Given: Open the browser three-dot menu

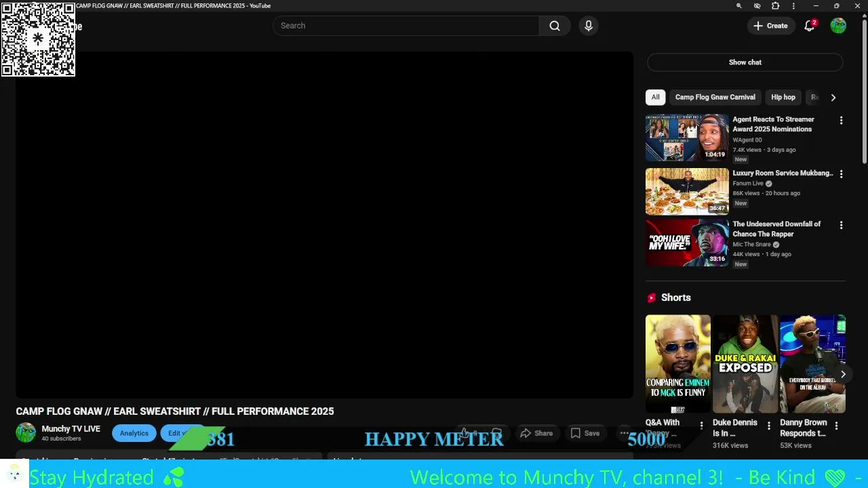Looking at the screenshot, I should (x=793, y=6).
